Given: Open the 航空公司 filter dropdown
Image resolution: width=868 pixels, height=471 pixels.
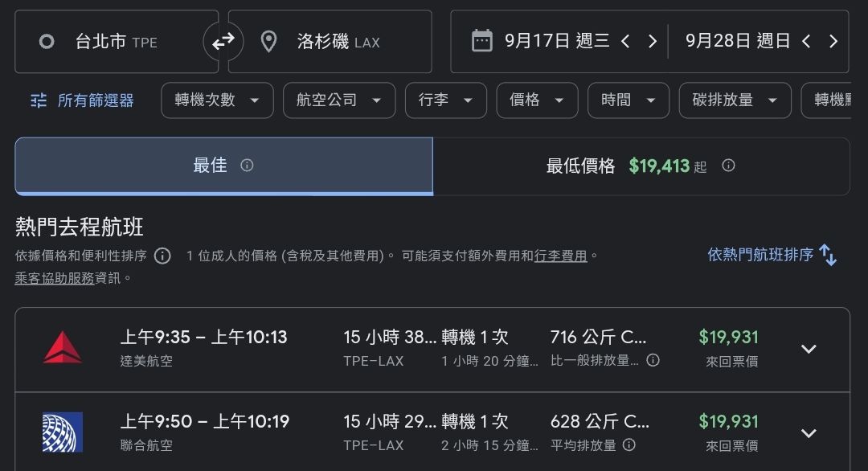Looking at the screenshot, I should (x=338, y=100).
